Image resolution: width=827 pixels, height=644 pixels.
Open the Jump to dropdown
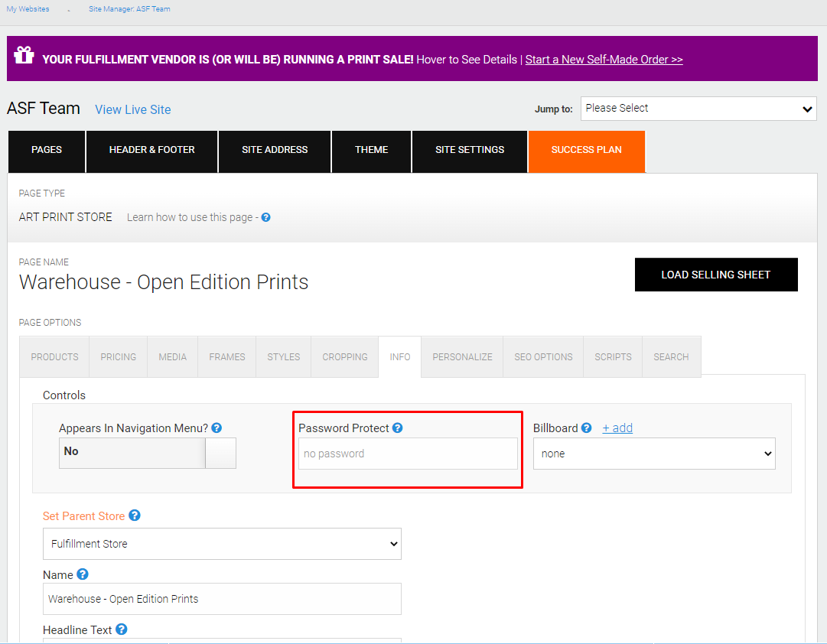pos(698,109)
